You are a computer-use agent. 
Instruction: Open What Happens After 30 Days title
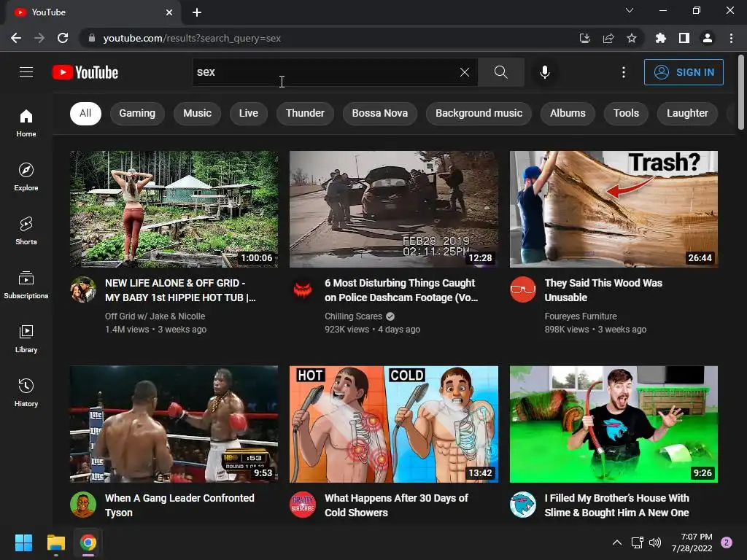click(396, 505)
